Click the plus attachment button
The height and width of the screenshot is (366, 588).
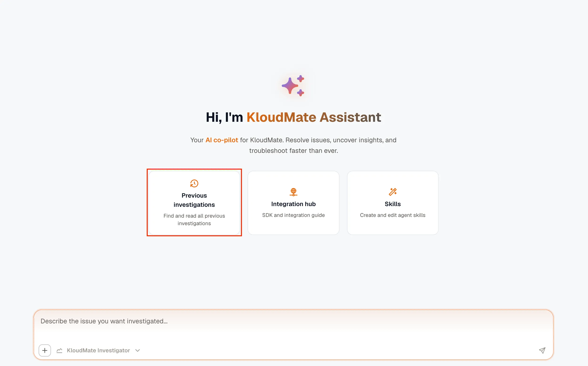(x=45, y=350)
